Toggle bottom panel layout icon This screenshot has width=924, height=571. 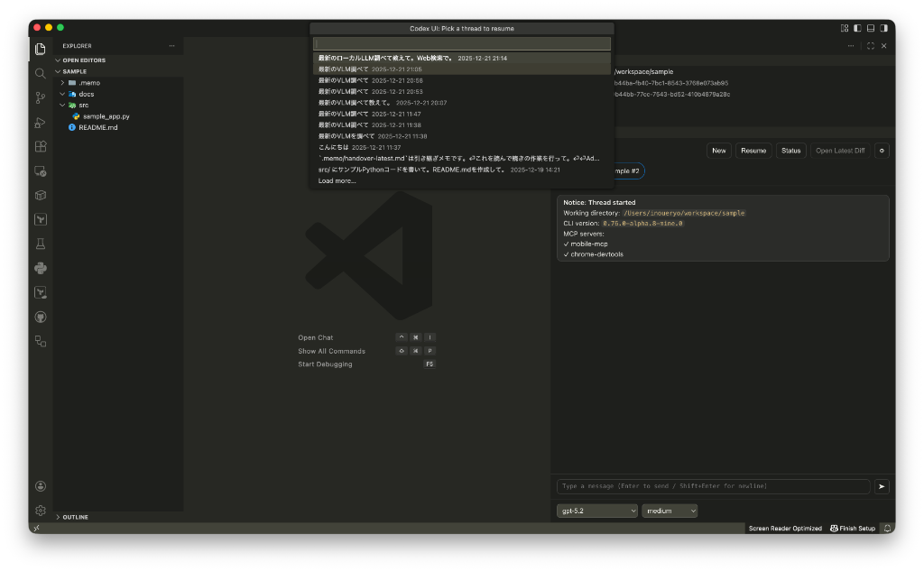coord(870,28)
